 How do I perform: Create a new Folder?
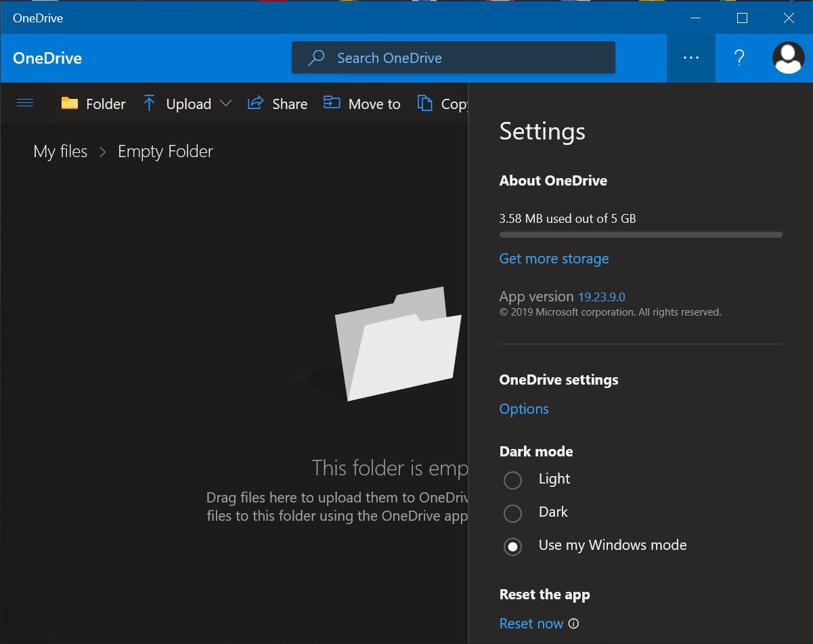(93, 104)
